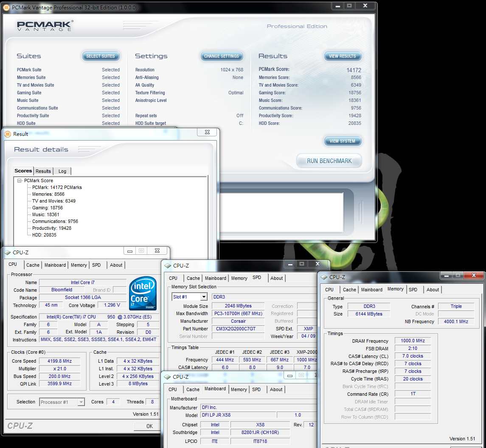Select the 'Music: 18361' tree row
The image size is (486, 448).
click(x=45, y=214)
